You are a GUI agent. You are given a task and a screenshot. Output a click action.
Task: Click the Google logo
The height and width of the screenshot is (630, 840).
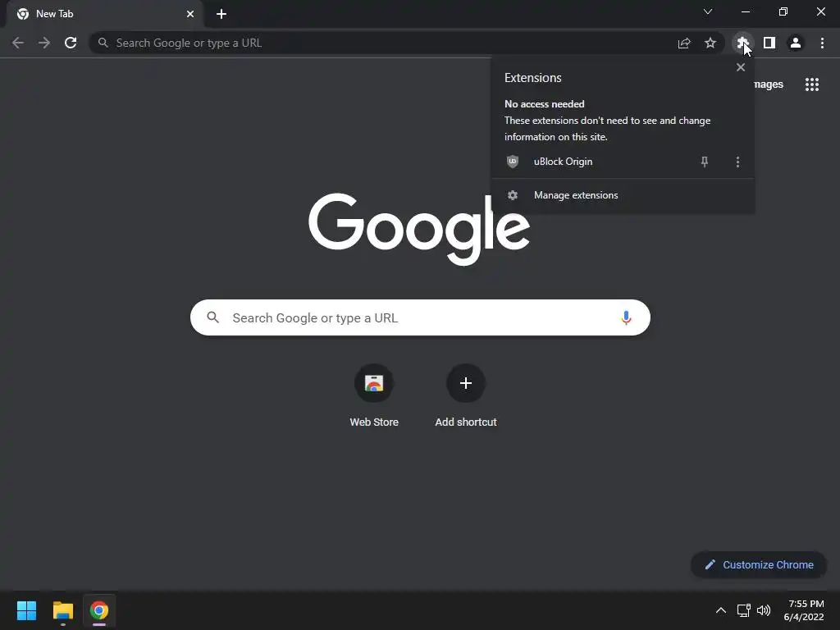click(x=419, y=230)
